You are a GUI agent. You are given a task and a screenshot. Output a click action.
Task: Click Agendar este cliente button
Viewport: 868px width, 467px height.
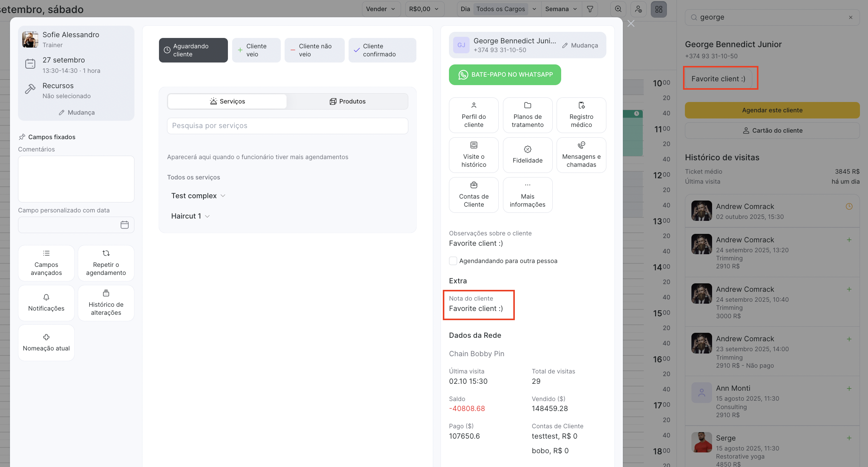tap(772, 110)
